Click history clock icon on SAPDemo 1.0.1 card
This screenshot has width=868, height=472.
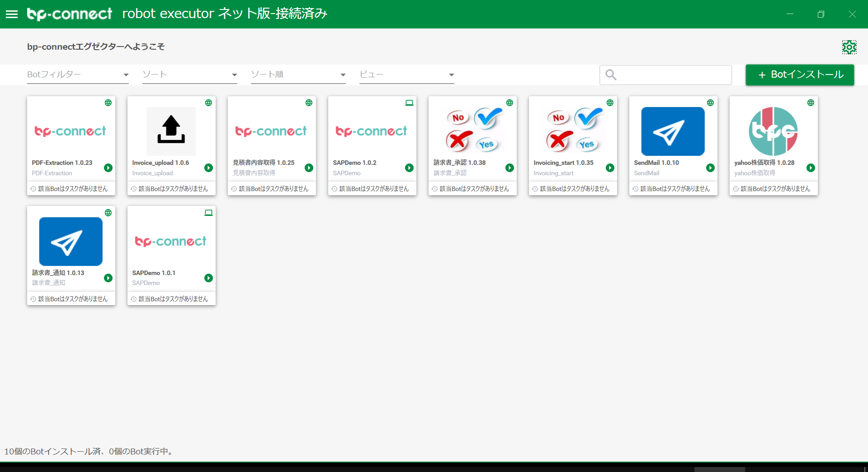tap(133, 299)
